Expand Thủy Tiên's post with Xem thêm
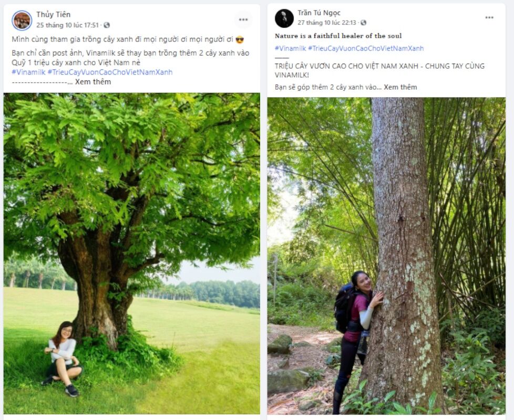514x420 pixels. 93,82
